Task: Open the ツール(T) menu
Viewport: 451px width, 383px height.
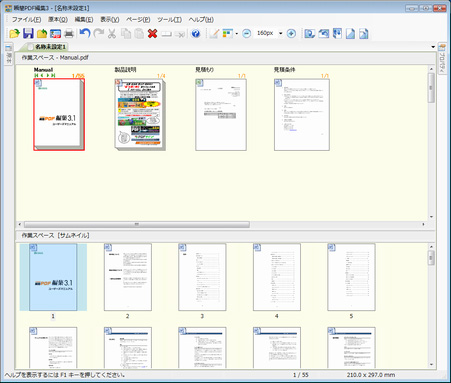Action: point(170,20)
